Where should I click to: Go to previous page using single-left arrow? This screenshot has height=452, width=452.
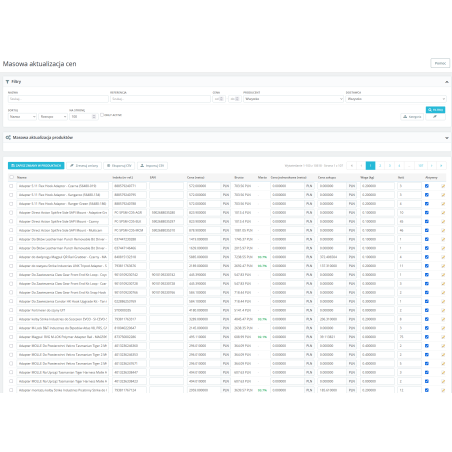coord(361,166)
